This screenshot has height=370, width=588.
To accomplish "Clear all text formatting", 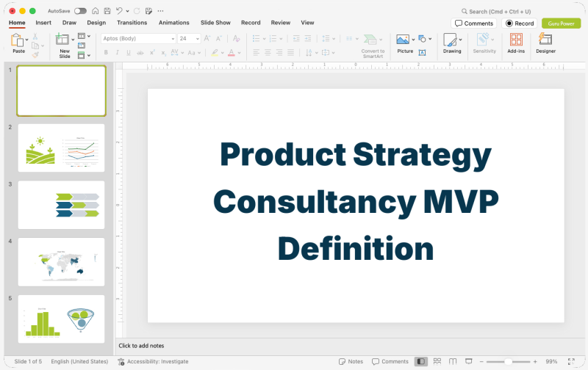I will [x=236, y=38].
